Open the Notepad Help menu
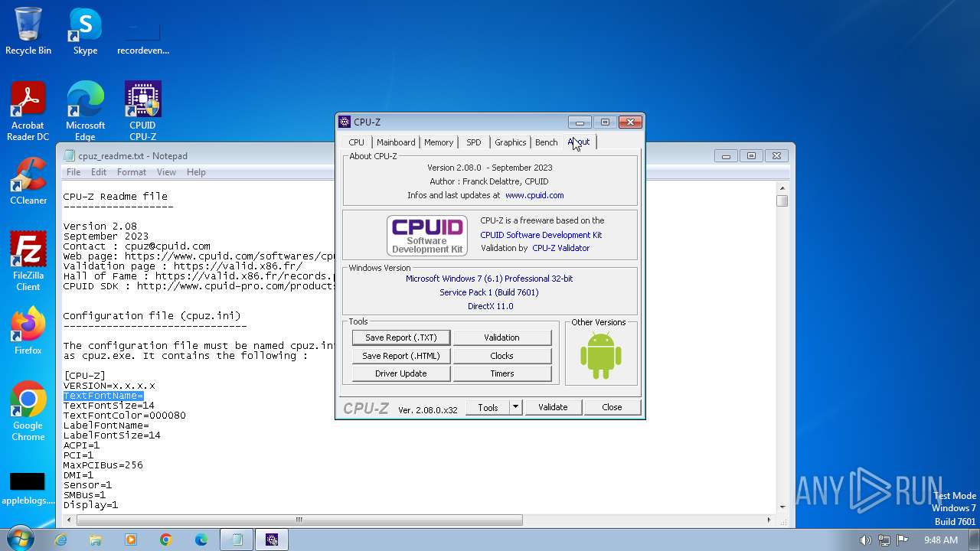Image resolution: width=980 pixels, height=551 pixels. click(196, 172)
